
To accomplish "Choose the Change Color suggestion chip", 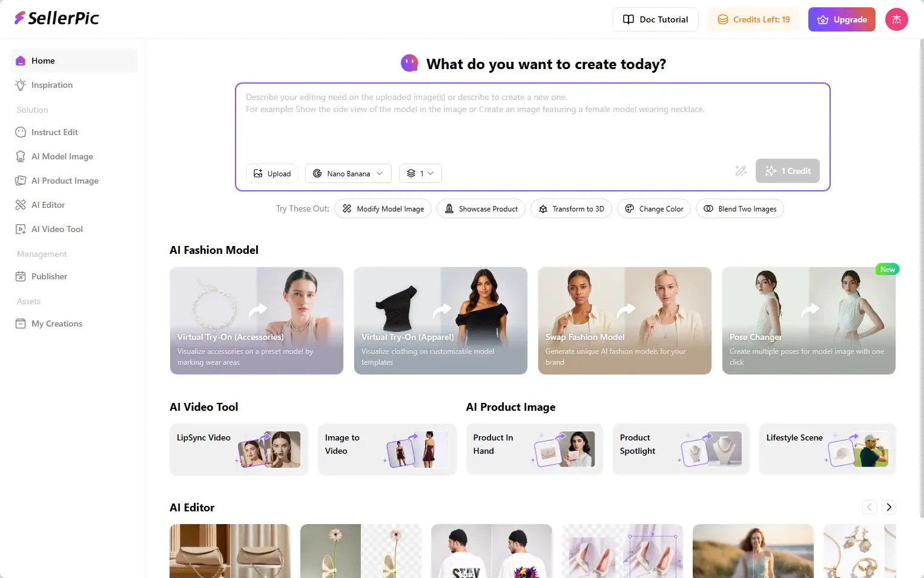I will click(653, 209).
